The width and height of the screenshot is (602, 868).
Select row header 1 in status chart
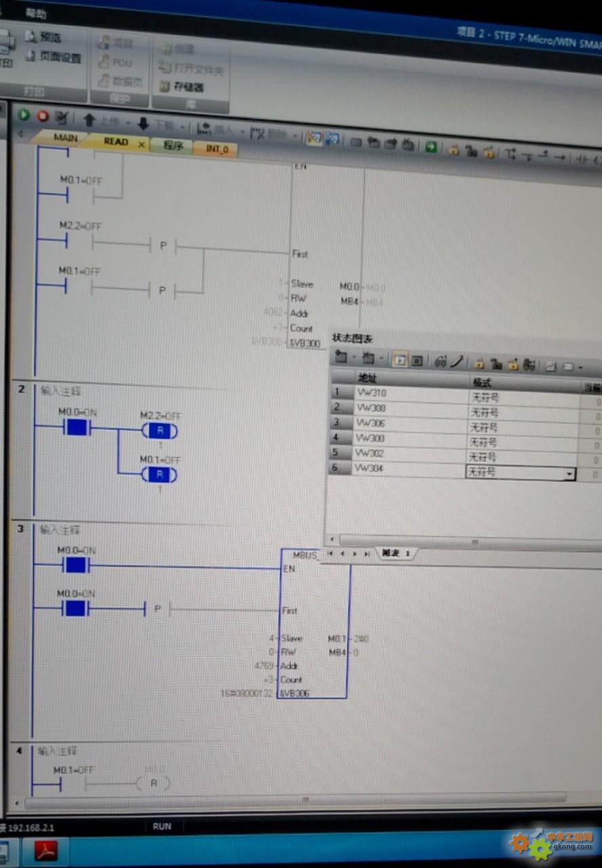click(x=341, y=391)
